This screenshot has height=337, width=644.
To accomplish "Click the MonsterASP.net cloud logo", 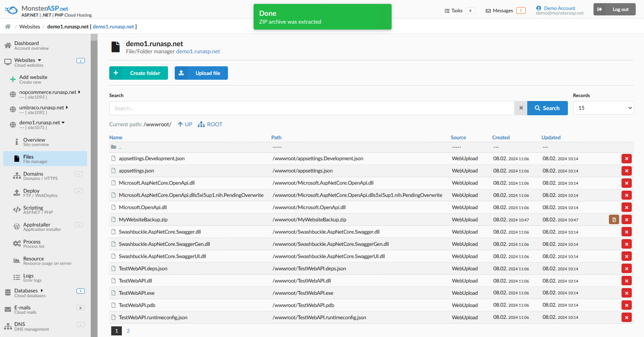I will point(11,10).
